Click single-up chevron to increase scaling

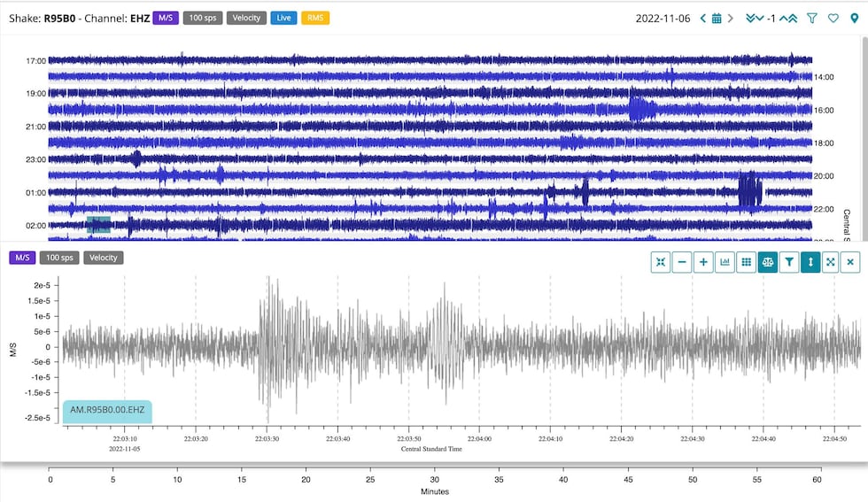(783, 19)
